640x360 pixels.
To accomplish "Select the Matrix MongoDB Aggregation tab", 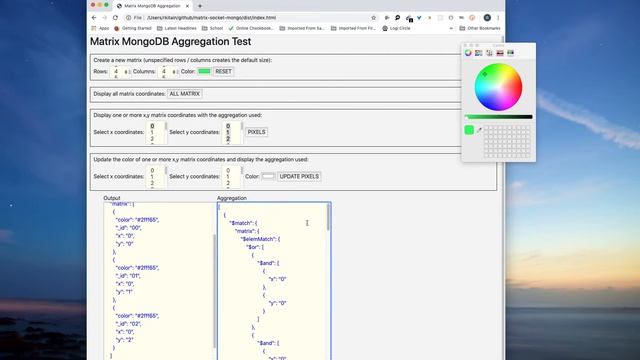I will [x=152, y=6].
